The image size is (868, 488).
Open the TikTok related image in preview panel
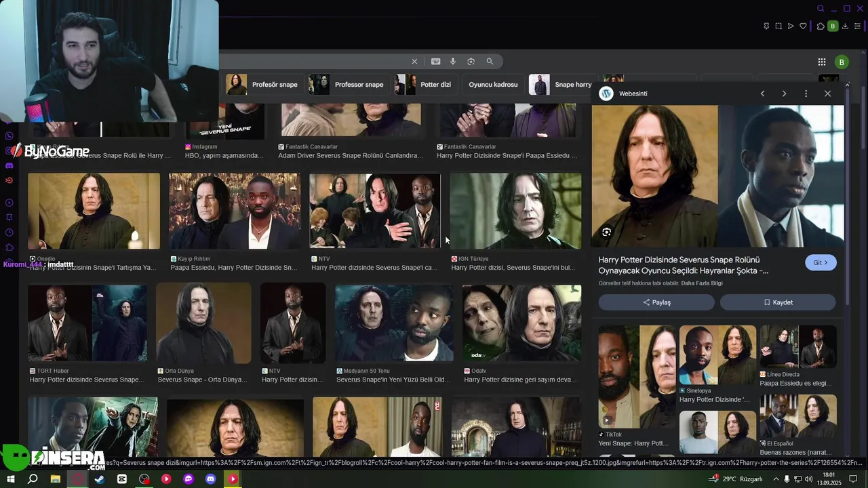(637, 377)
